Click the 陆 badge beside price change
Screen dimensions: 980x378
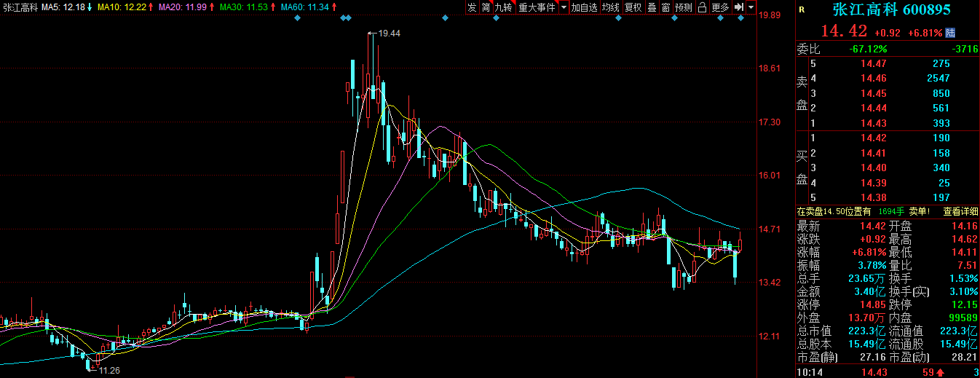tap(950, 33)
